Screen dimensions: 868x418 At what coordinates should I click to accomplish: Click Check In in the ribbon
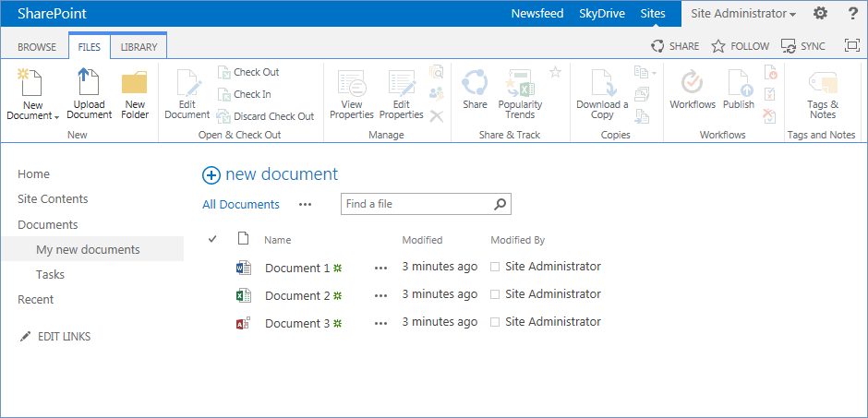coord(244,94)
